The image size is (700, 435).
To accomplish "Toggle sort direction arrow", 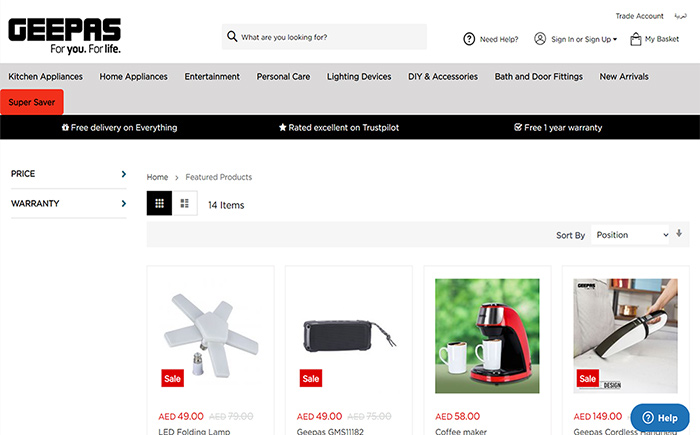I will tap(679, 233).
